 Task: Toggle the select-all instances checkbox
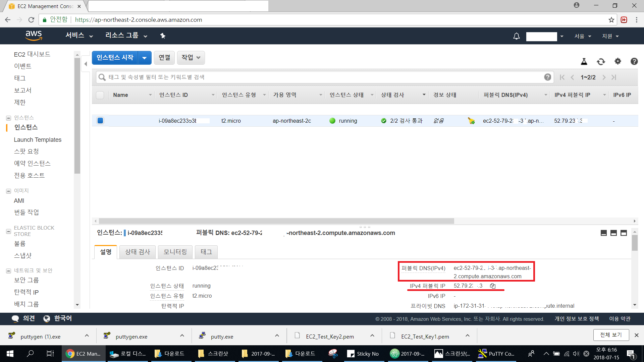click(x=100, y=95)
